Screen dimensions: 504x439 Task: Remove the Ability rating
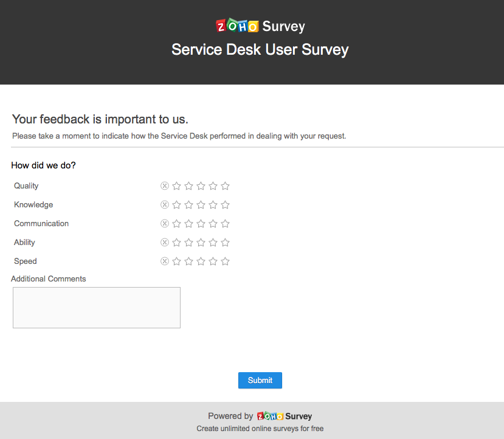[164, 243]
